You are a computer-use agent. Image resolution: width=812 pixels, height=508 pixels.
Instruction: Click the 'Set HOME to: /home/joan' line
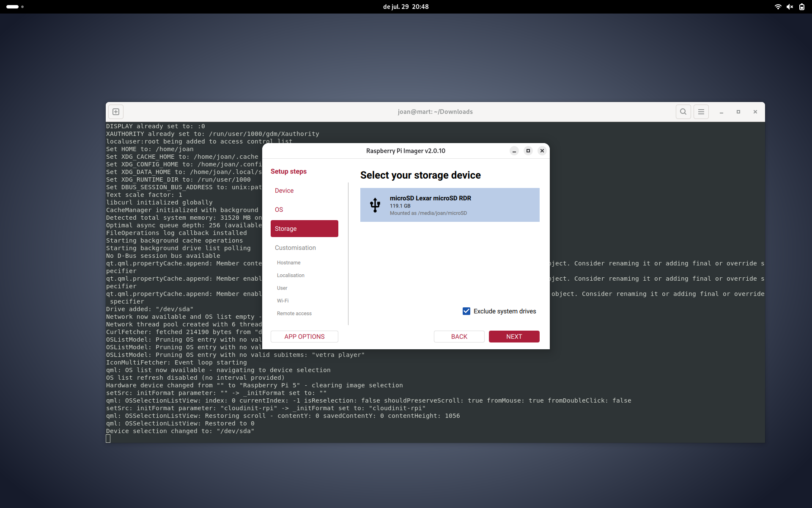click(x=150, y=149)
